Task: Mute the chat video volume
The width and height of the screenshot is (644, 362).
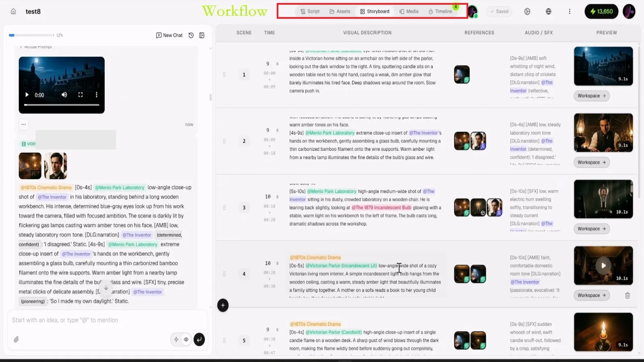Action: pos(64,95)
